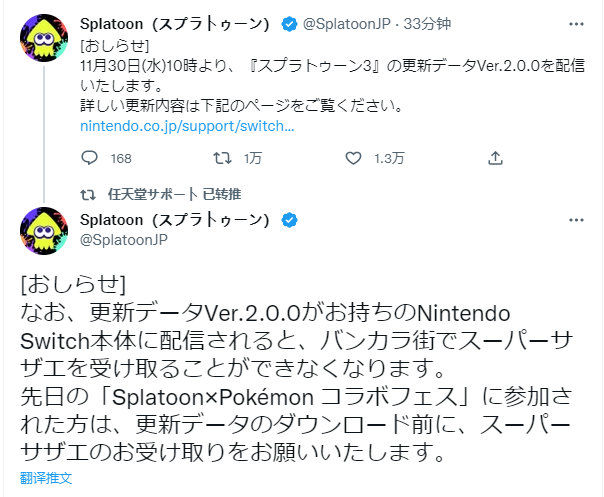Click the 任天堂サポート retweeted label

(x=174, y=194)
